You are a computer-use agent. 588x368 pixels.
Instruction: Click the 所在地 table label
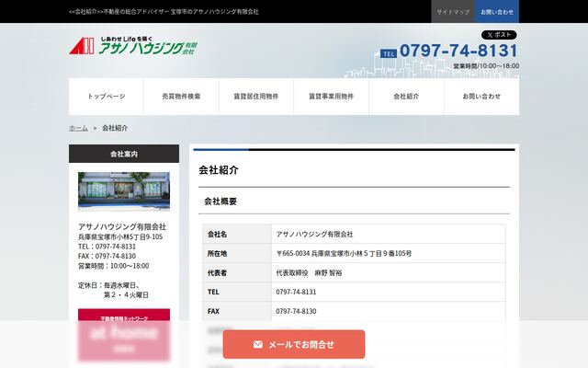[217, 254]
